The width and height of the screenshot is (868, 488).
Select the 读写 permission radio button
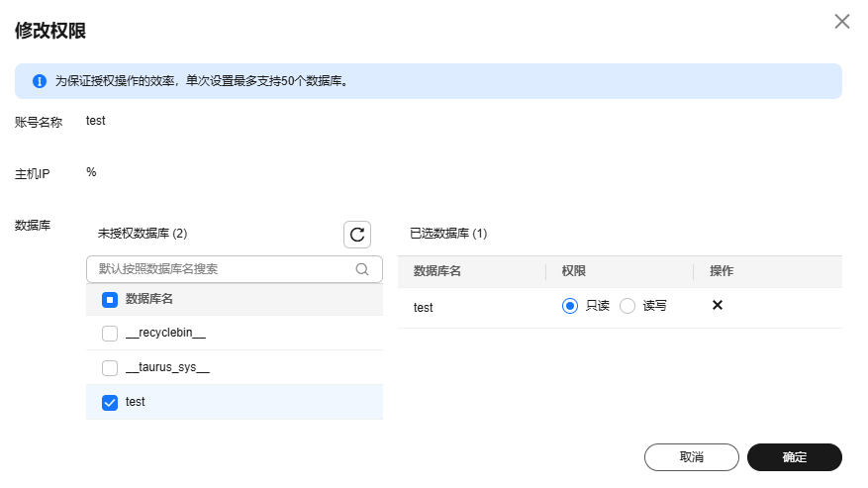627,306
